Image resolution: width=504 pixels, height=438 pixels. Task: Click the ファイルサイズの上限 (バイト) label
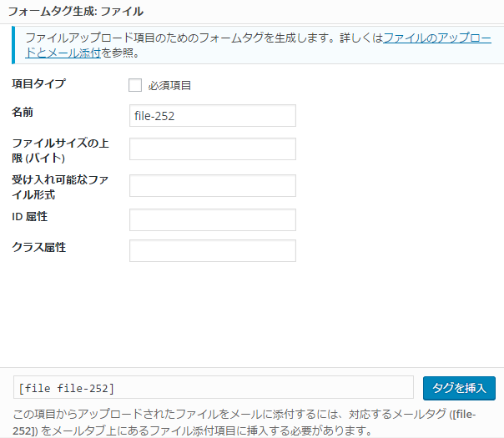click(x=60, y=150)
